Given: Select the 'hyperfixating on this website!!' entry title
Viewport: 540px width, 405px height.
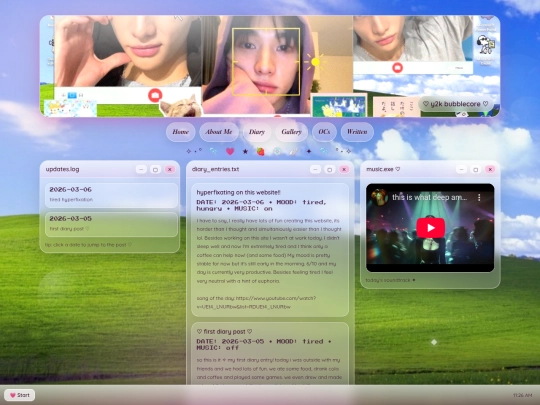Looking at the screenshot, I should [x=238, y=193].
